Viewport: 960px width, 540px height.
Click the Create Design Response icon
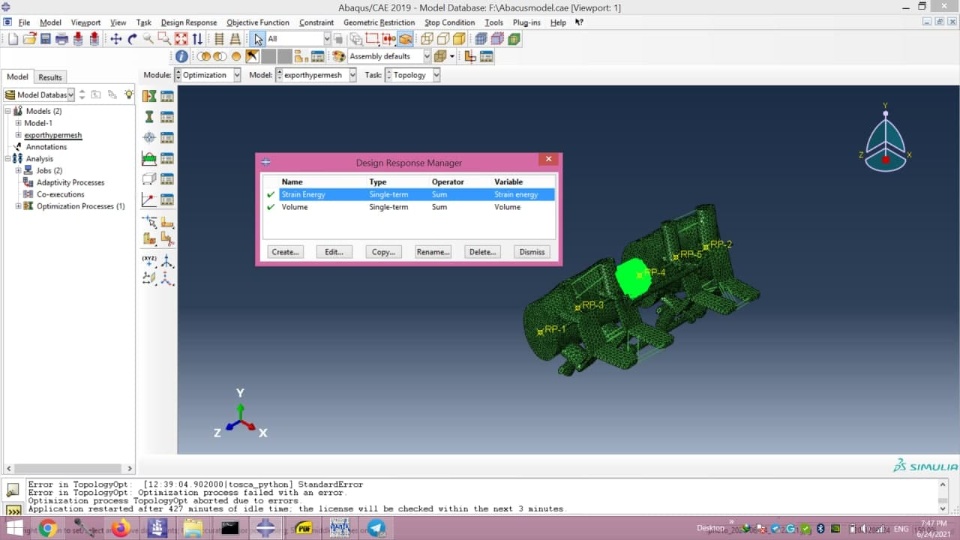[149, 117]
